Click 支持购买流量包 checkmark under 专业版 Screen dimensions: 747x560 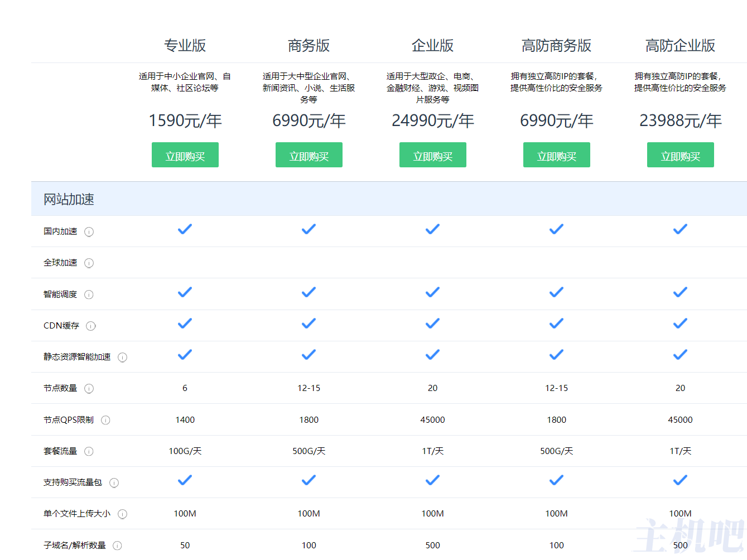point(185,480)
